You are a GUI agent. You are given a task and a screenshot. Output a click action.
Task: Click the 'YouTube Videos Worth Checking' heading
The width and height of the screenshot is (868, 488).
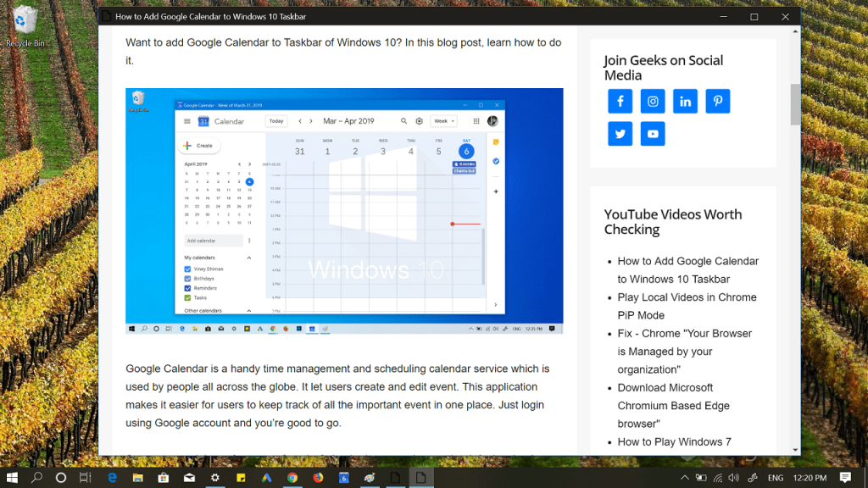673,221
